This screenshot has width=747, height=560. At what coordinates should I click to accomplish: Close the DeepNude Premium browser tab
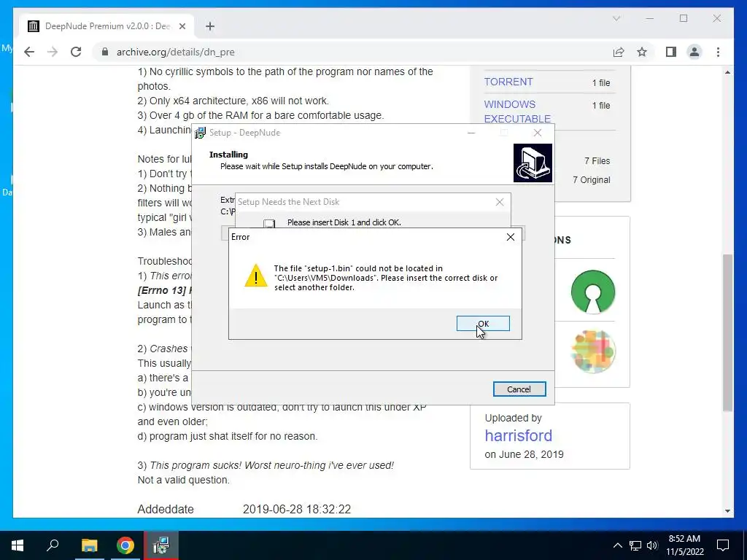click(x=182, y=26)
